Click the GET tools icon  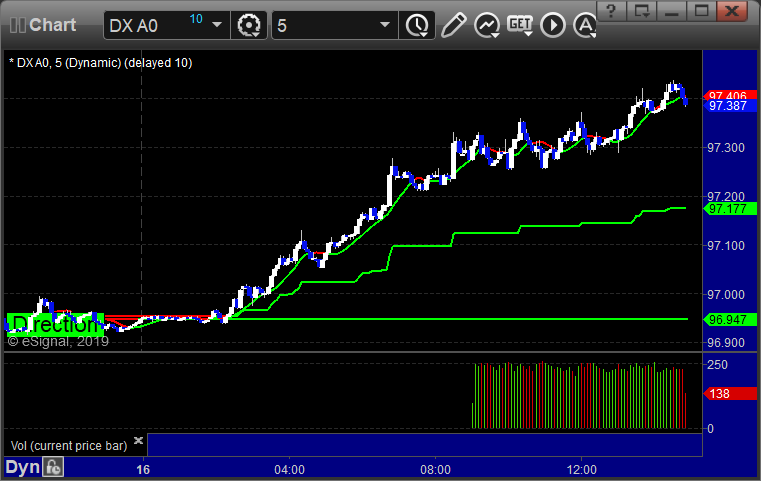point(519,24)
